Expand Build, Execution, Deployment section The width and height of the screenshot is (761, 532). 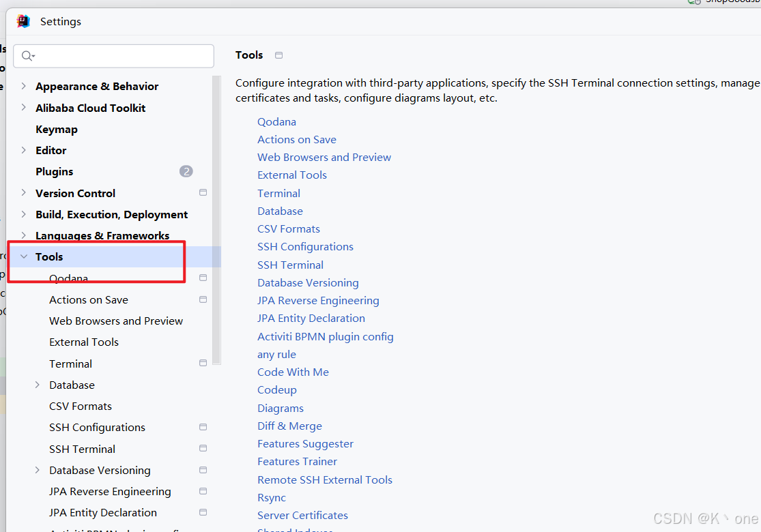(23, 214)
